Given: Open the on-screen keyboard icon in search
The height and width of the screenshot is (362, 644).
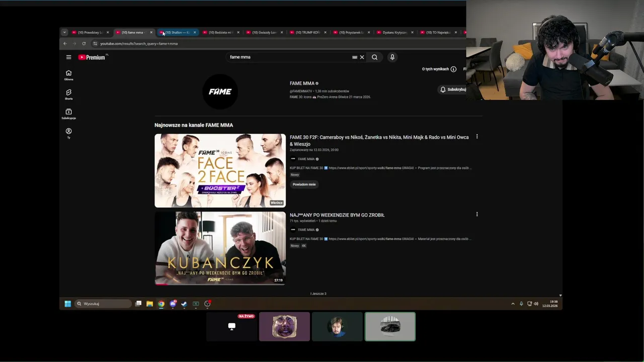Looking at the screenshot, I should pos(355,57).
